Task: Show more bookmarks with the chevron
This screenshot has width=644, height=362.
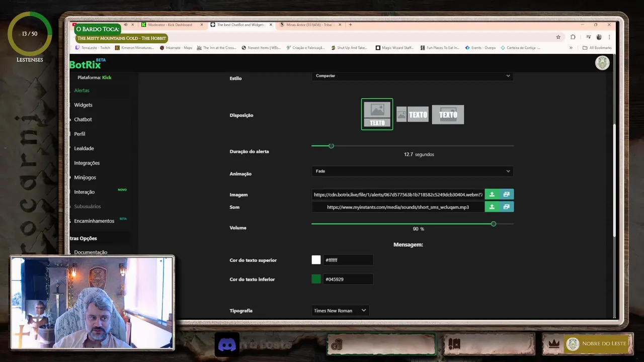Action: [571, 48]
